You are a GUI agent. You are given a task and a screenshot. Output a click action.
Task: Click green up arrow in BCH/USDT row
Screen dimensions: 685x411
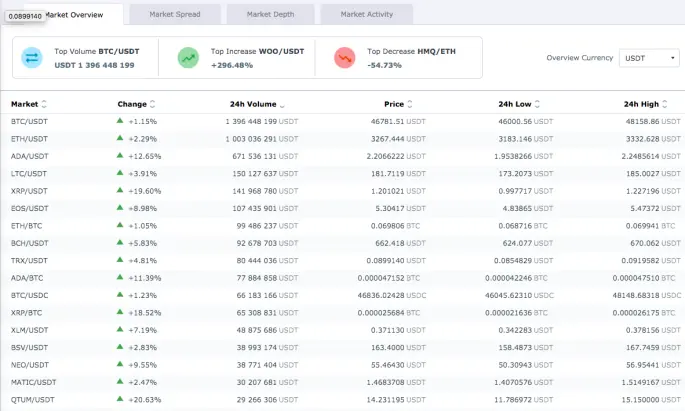pyautogui.click(x=120, y=242)
